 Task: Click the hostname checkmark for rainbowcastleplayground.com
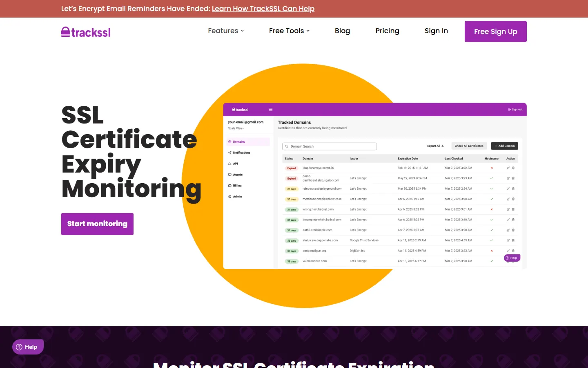click(x=492, y=189)
